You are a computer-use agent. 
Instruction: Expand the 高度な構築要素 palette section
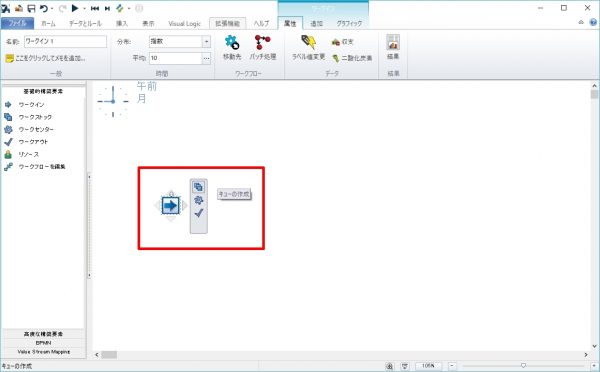[43, 334]
